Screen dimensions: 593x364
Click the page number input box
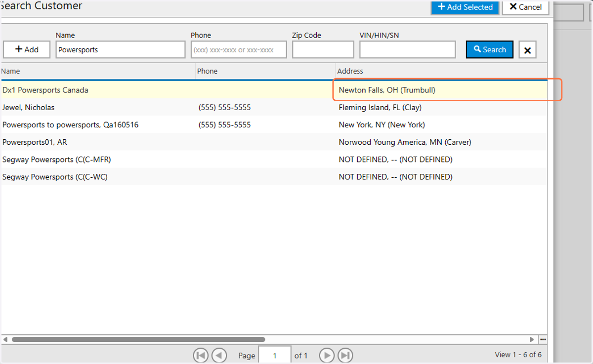pos(275,356)
